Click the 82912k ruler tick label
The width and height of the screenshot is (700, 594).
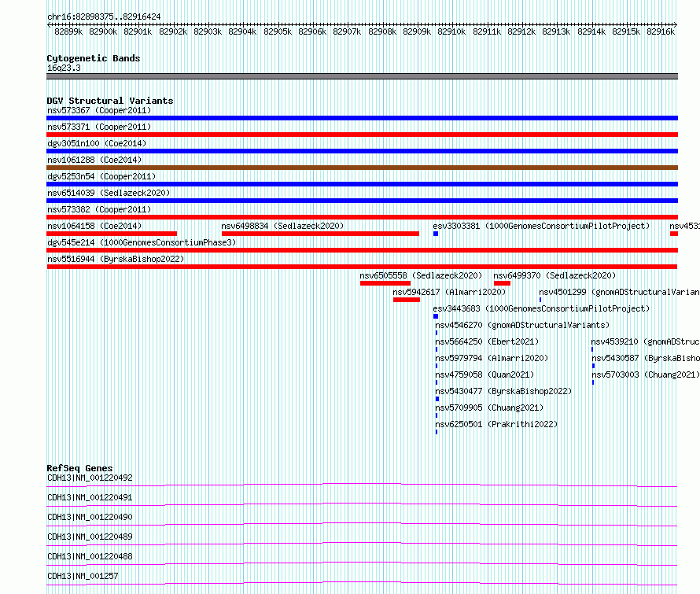pyautogui.click(x=521, y=31)
